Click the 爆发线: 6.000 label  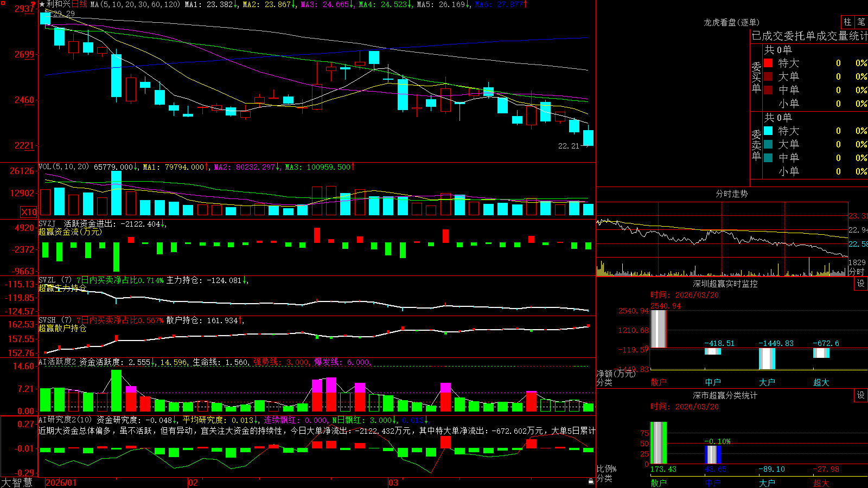tap(342, 362)
